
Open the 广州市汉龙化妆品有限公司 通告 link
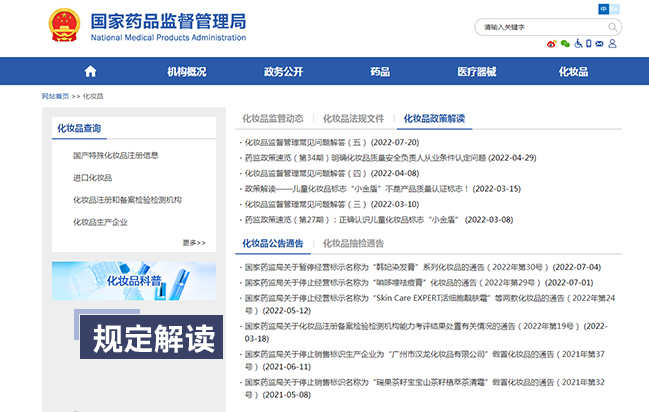(425, 360)
